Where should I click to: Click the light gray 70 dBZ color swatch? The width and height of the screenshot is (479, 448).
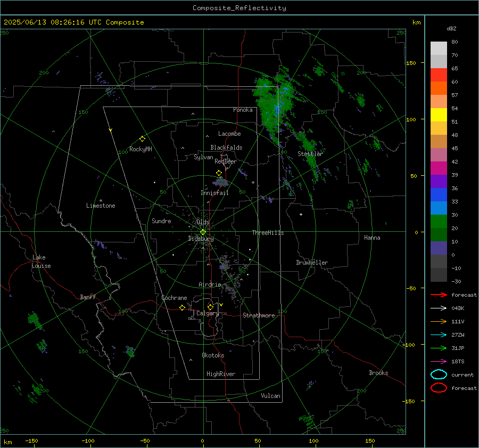439,48
